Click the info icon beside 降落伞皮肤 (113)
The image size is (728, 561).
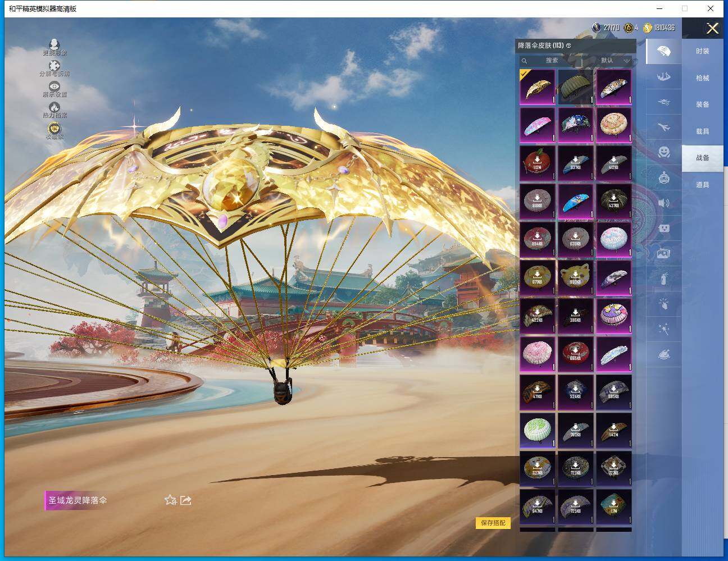[x=568, y=45]
